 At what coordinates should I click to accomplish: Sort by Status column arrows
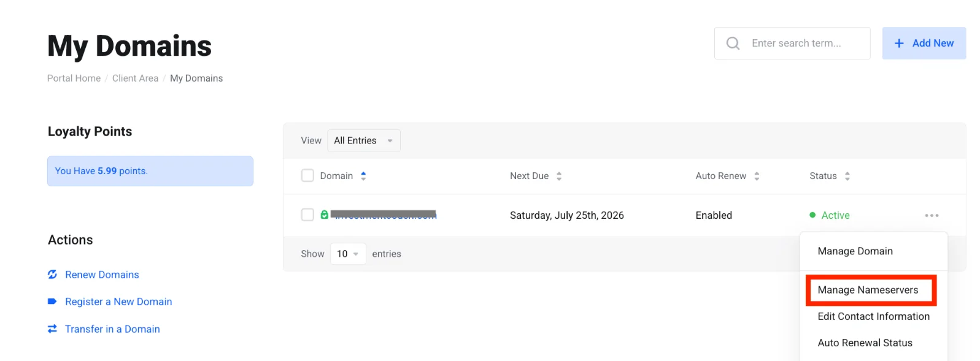pos(847,176)
